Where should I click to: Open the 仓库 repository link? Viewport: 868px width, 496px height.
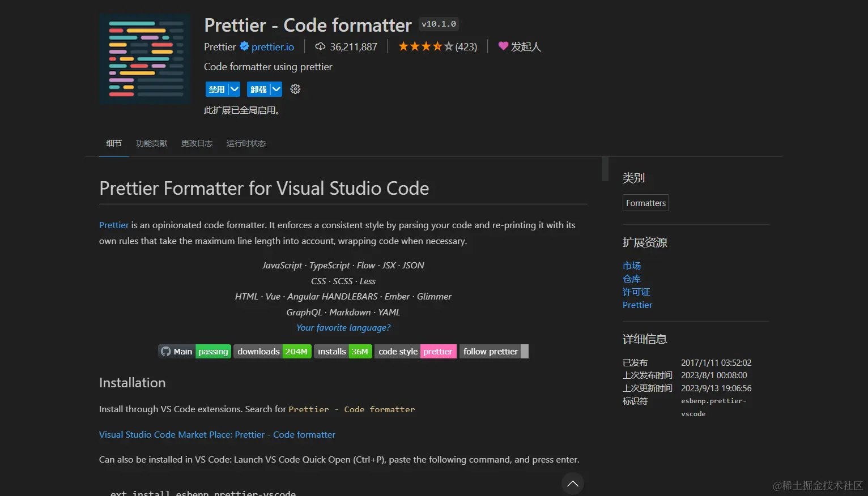(632, 279)
